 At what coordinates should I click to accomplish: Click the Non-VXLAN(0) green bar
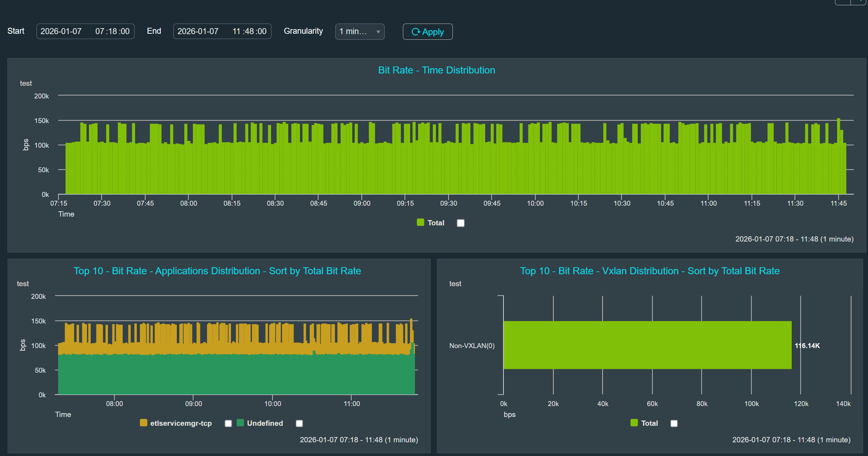(x=648, y=345)
